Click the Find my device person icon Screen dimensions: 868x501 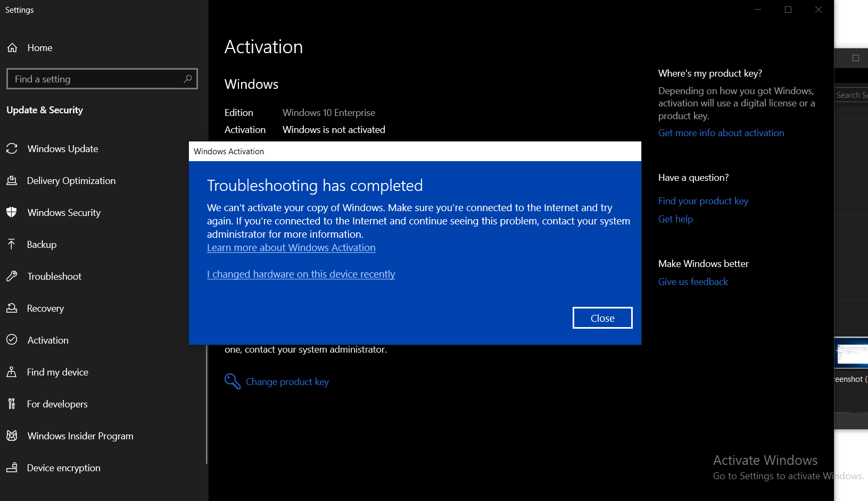click(12, 372)
